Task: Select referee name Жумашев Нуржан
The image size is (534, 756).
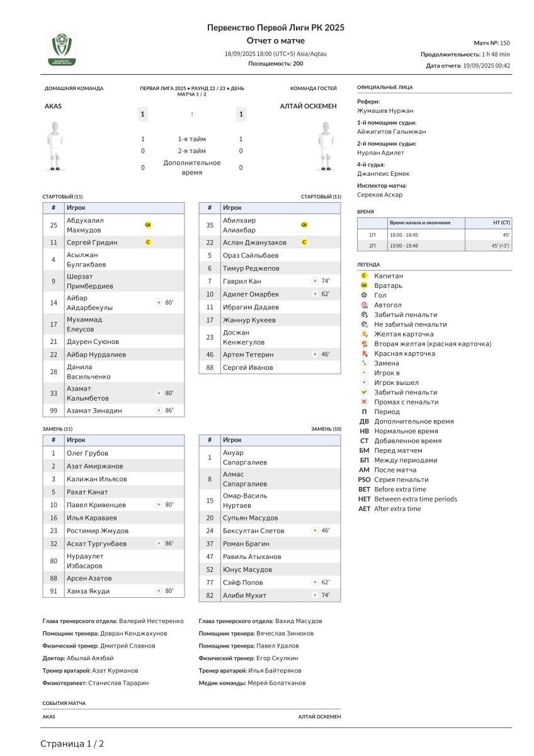Action: click(x=385, y=110)
